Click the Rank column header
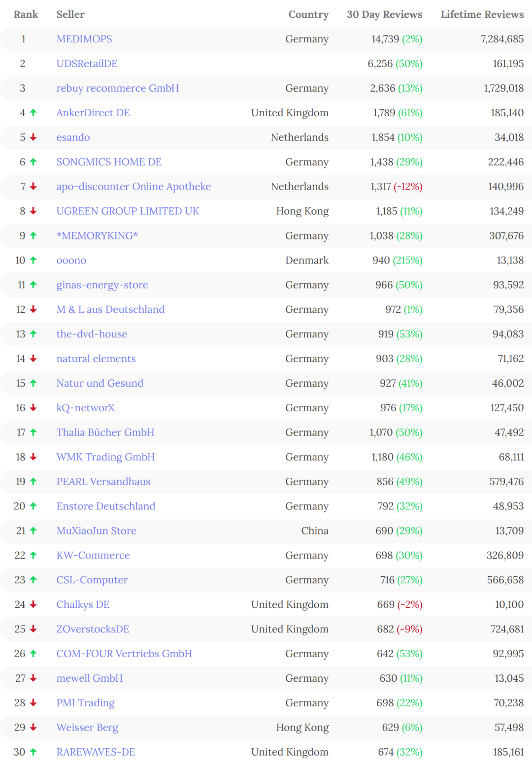Image resolution: width=532 pixels, height=764 pixels. tap(26, 14)
